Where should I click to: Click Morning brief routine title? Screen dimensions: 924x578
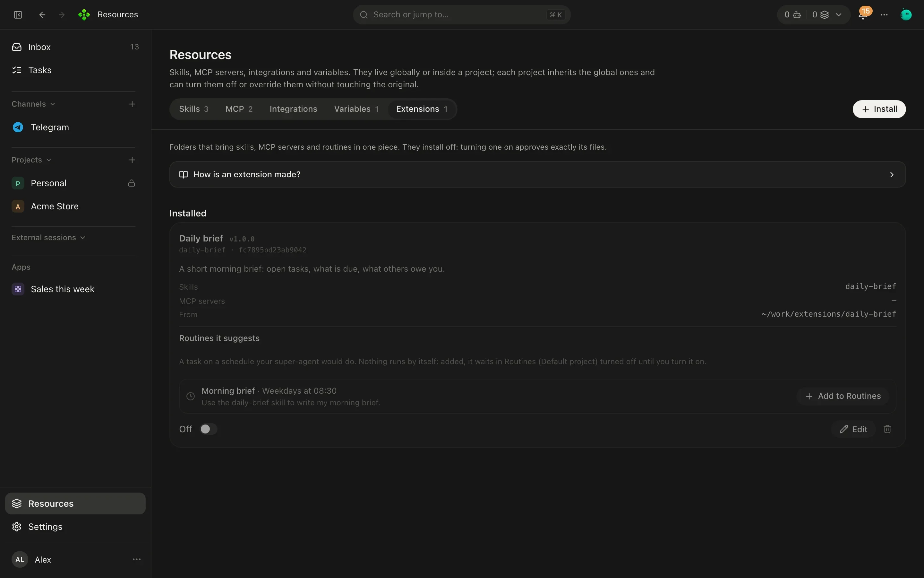click(228, 391)
